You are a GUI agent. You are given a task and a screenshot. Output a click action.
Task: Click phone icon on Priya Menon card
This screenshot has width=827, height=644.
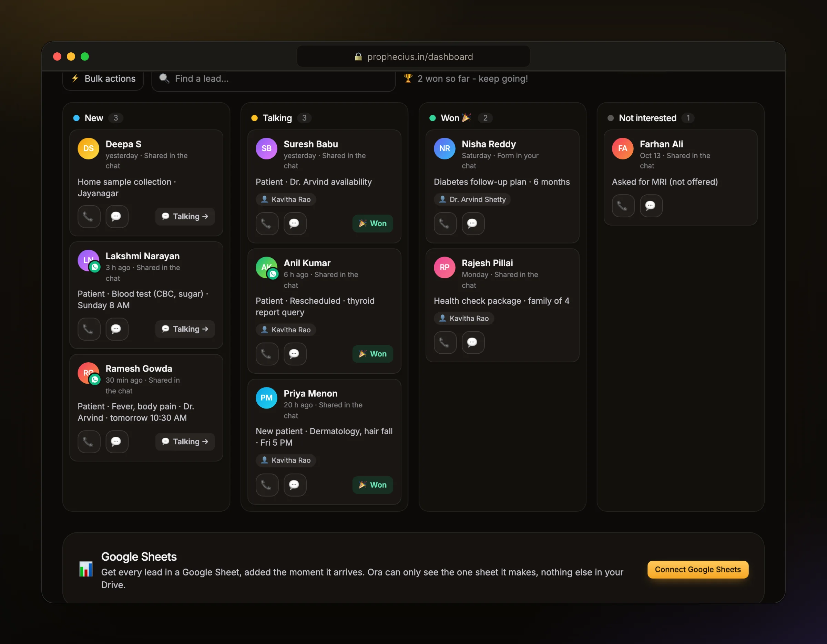pyautogui.click(x=267, y=485)
